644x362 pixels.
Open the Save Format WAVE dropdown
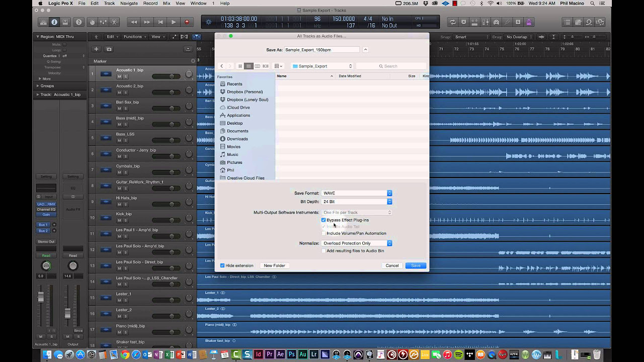point(357,193)
